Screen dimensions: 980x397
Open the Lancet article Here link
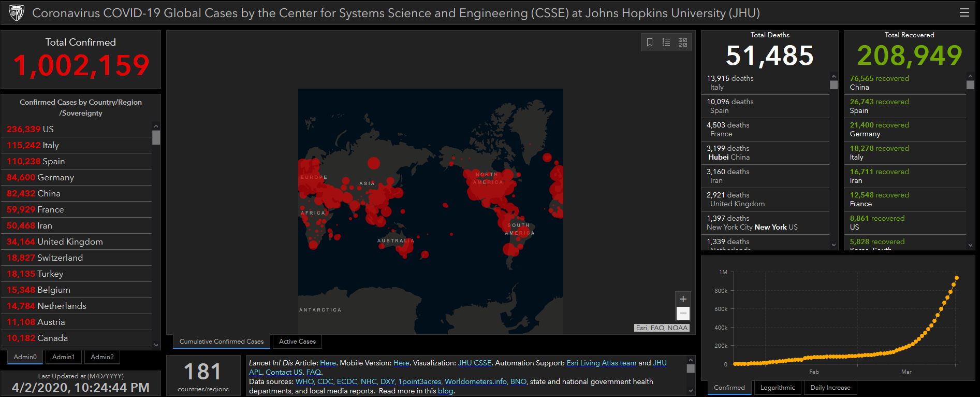[x=328, y=363]
